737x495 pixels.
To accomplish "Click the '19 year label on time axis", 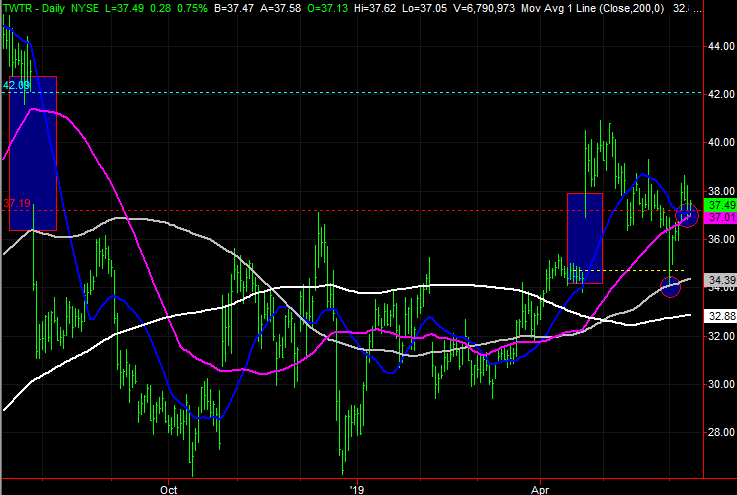I will pyautogui.click(x=355, y=489).
